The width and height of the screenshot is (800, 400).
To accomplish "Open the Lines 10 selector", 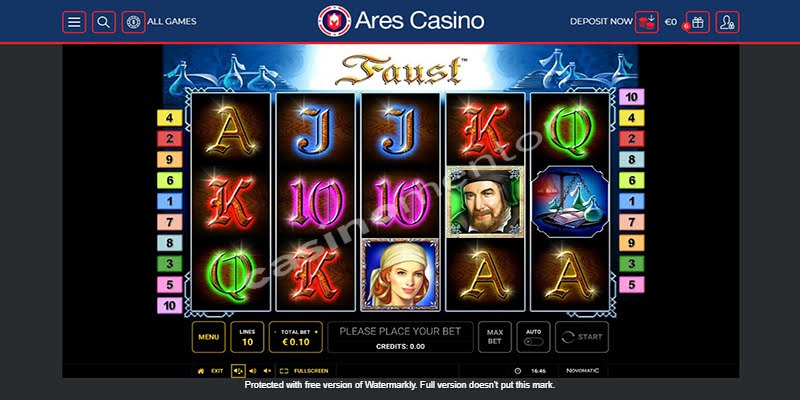I will click(247, 337).
